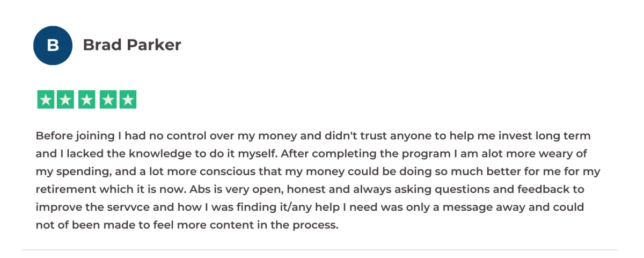Viewport: 644px width, 258px height.
Task: Click the blue "B" avatar circle
Action: pos(53,45)
